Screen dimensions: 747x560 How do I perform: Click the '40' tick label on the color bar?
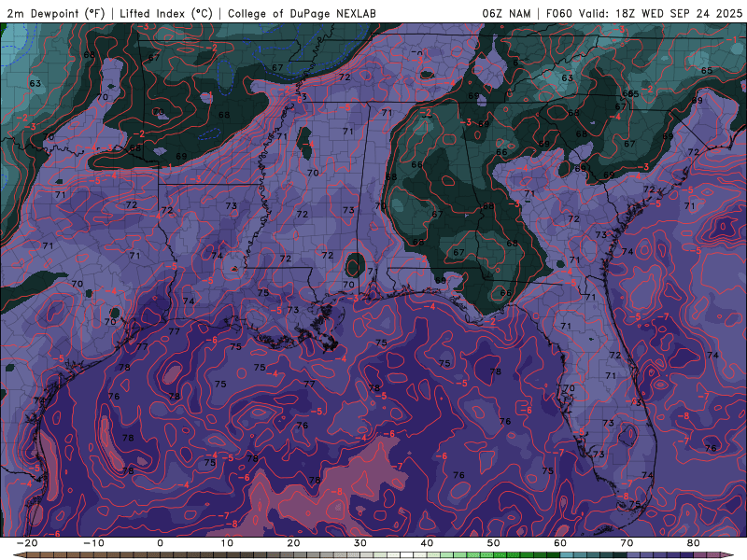click(x=427, y=543)
